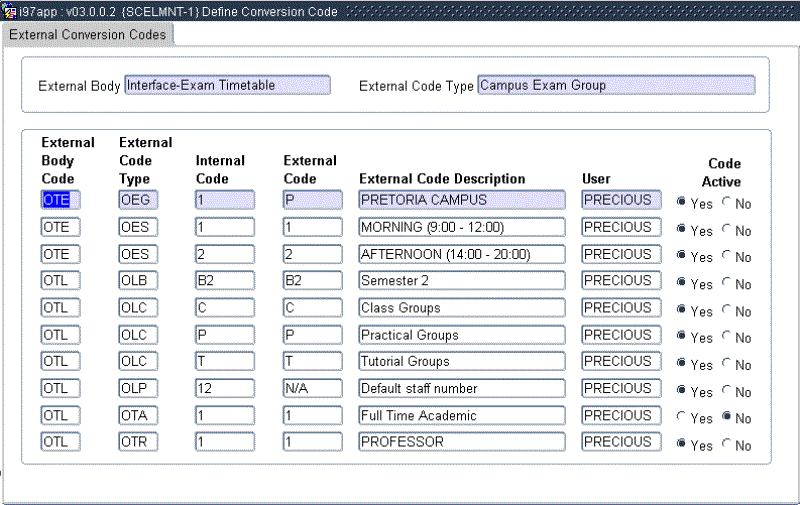Click the N/A external code field

tap(310, 388)
